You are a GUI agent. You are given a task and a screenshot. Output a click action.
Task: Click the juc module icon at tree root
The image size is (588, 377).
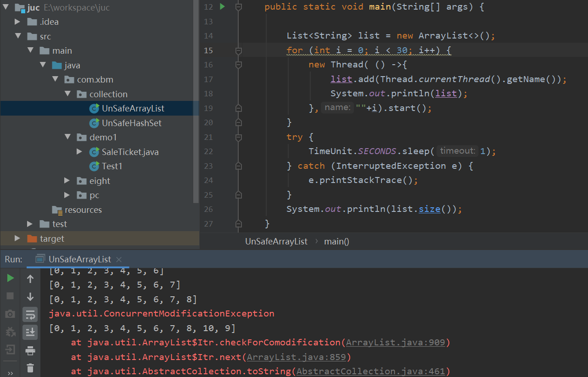coord(20,8)
